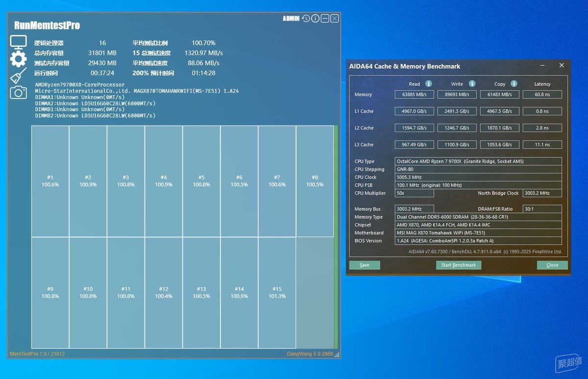Screen dimensions: 588x379
Task: Click the CPU Multiplier value 50x
Action: 415,193
